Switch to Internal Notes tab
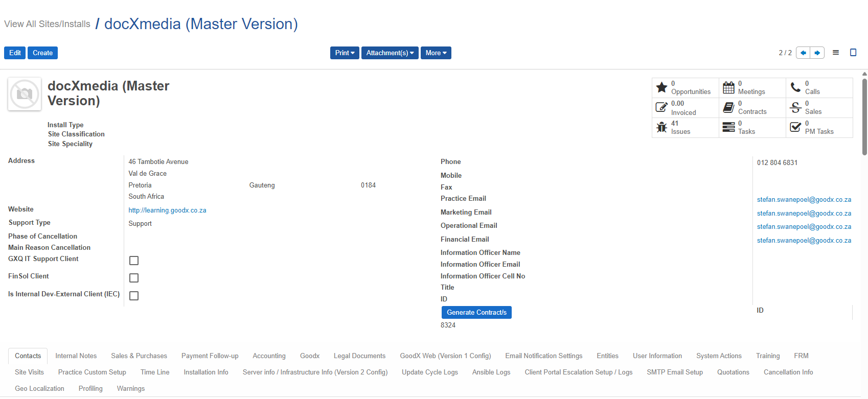The image size is (868, 399). pos(76,356)
